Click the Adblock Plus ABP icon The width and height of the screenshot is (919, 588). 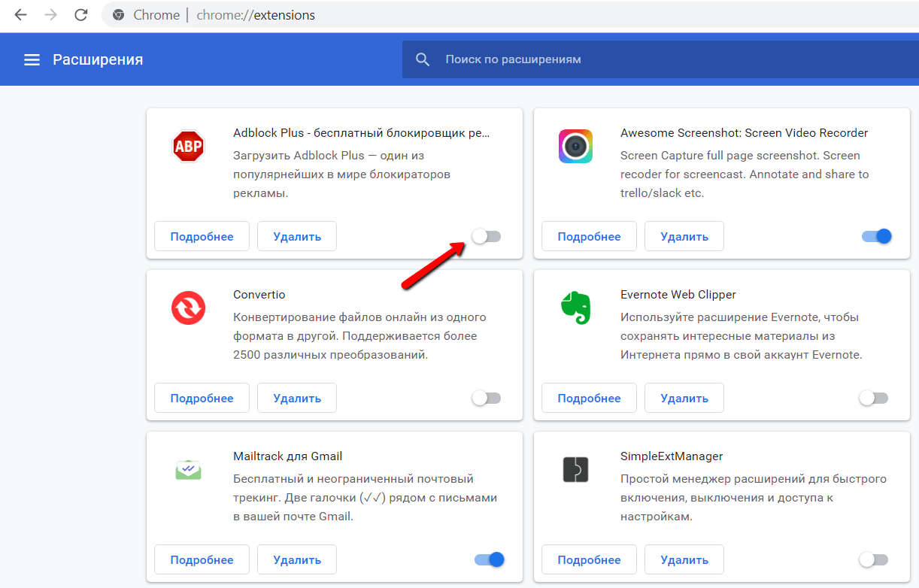coord(188,147)
